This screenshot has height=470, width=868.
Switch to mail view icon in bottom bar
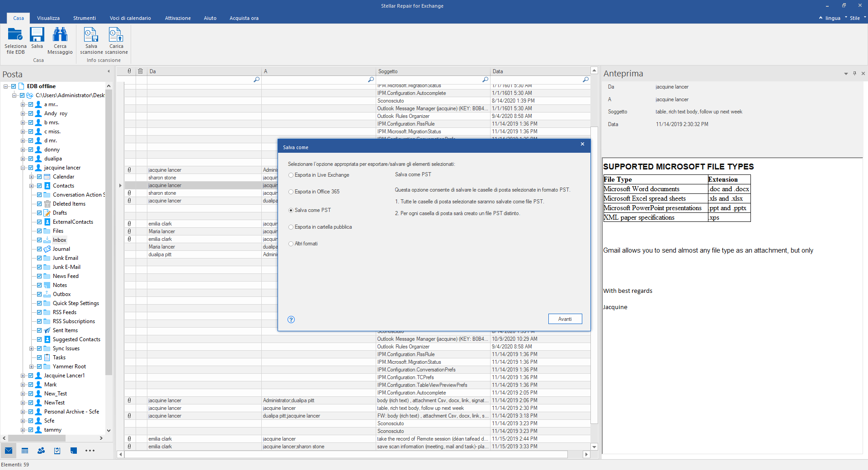pos(9,451)
